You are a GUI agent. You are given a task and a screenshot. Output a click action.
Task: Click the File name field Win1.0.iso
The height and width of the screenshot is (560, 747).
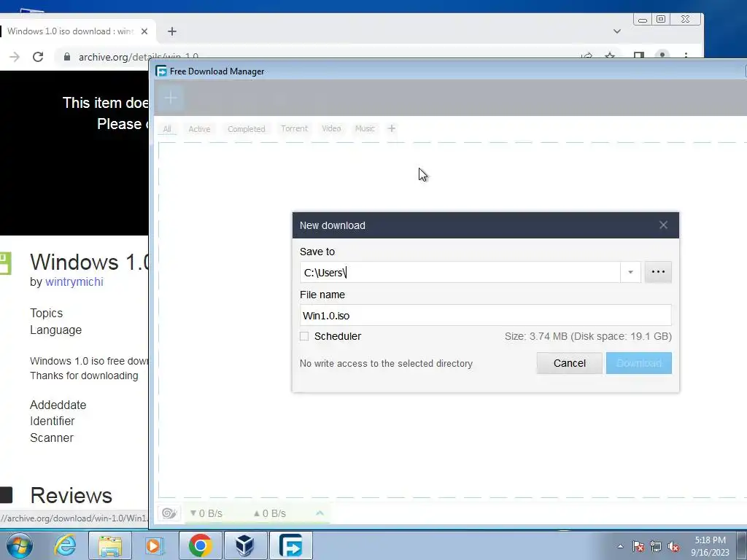[x=485, y=315]
